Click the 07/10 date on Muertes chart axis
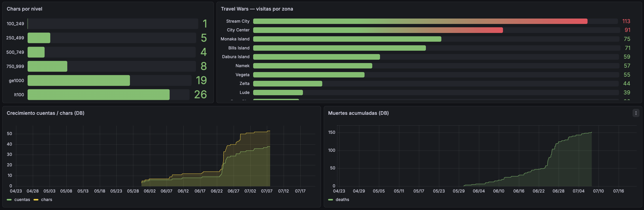The width and height of the screenshot is (644, 210). pyautogui.click(x=599, y=191)
